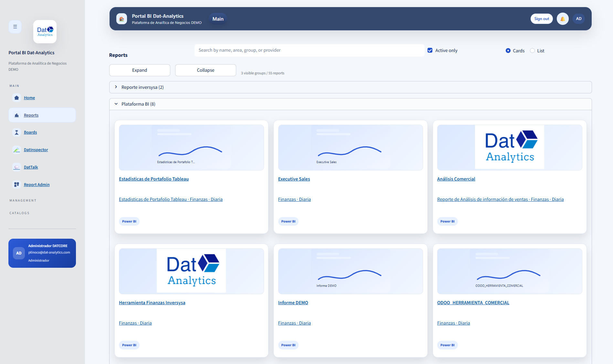Click Estadisticas de Portafolio Tableau · Finanzas · Diaria description
Image resolution: width=613 pixels, height=364 pixels.
coord(171,199)
